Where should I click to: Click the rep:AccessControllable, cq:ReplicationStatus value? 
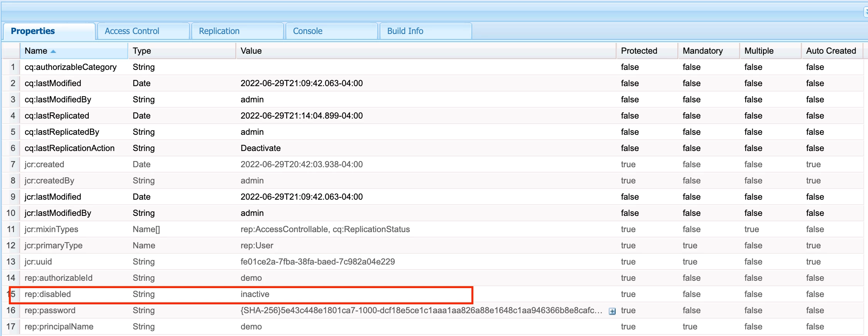(x=325, y=229)
